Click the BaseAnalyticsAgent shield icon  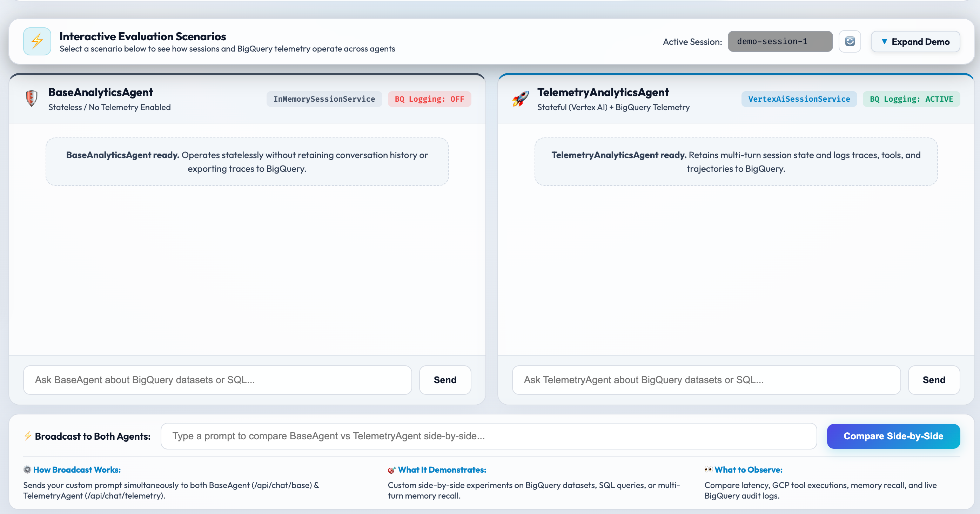click(32, 99)
